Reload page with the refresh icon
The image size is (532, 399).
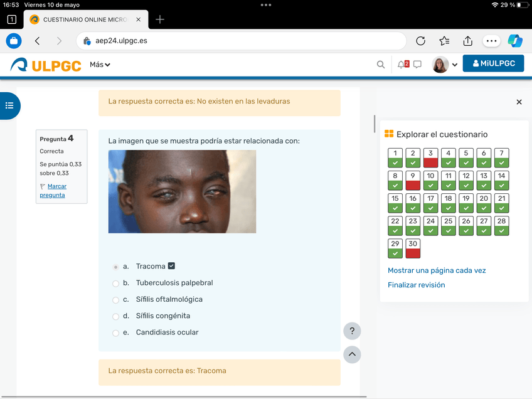coord(421,41)
